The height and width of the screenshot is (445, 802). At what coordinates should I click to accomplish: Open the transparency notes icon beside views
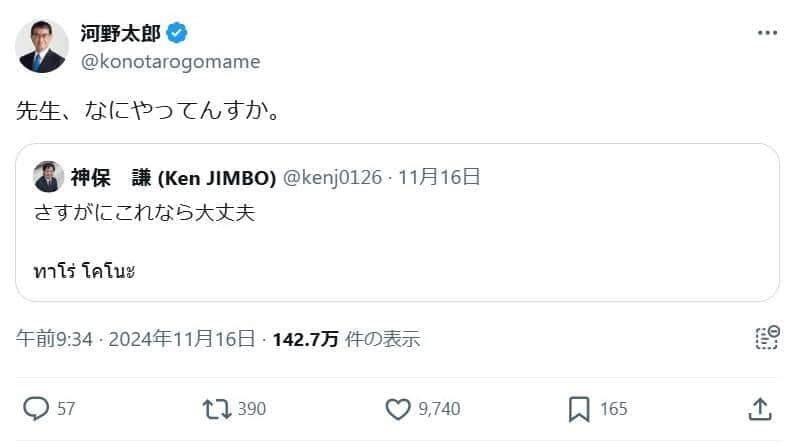coord(766,338)
